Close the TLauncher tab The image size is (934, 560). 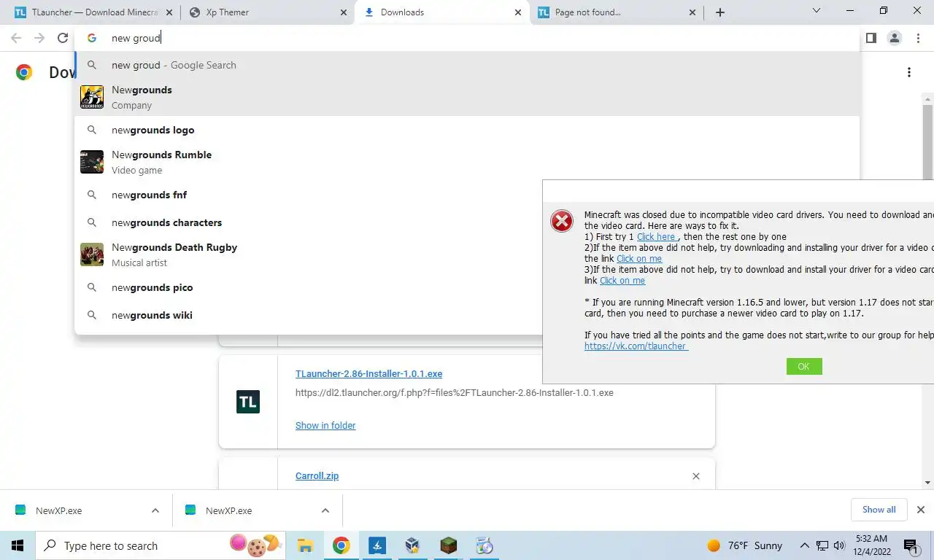coord(169,12)
